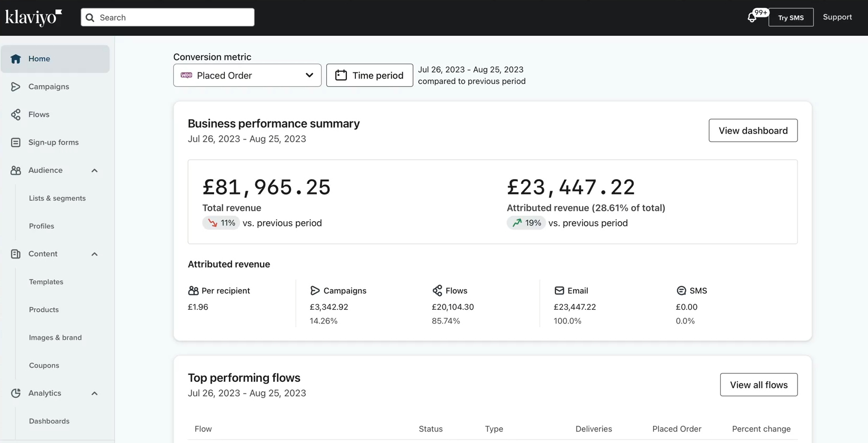The width and height of the screenshot is (868, 443).
Task: Click View dashboard button
Action: [x=753, y=131]
